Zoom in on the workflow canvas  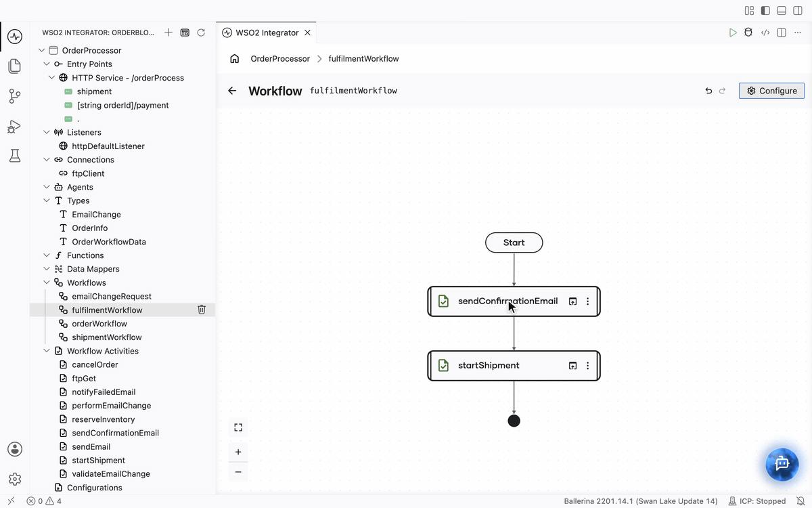[x=238, y=452]
